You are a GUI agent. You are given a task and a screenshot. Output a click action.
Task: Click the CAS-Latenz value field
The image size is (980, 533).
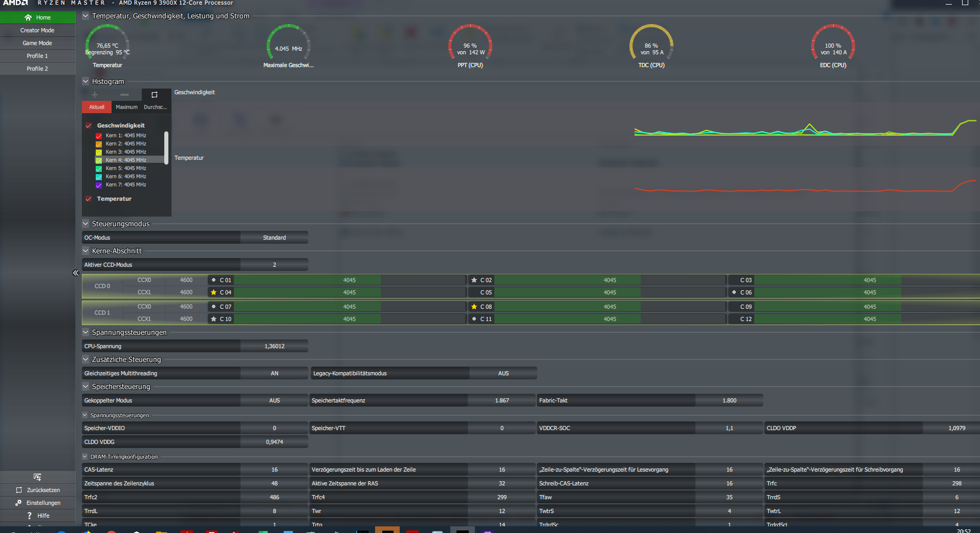pyautogui.click(x=274, y=470)
